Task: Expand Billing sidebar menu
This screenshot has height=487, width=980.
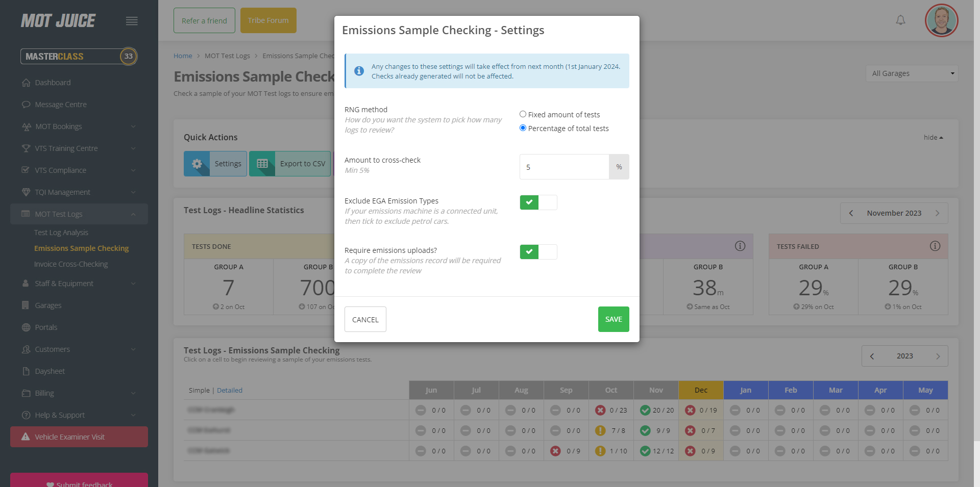Action: point(79,393)
